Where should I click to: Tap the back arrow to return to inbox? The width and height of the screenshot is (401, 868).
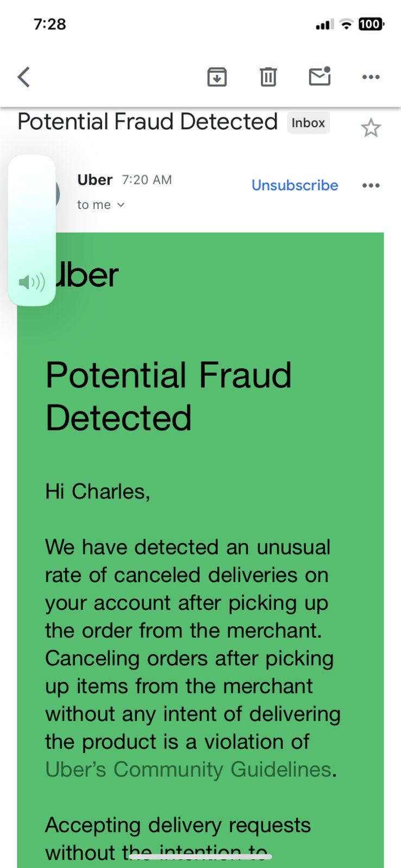pyautogui.click(x=24, y=77)
